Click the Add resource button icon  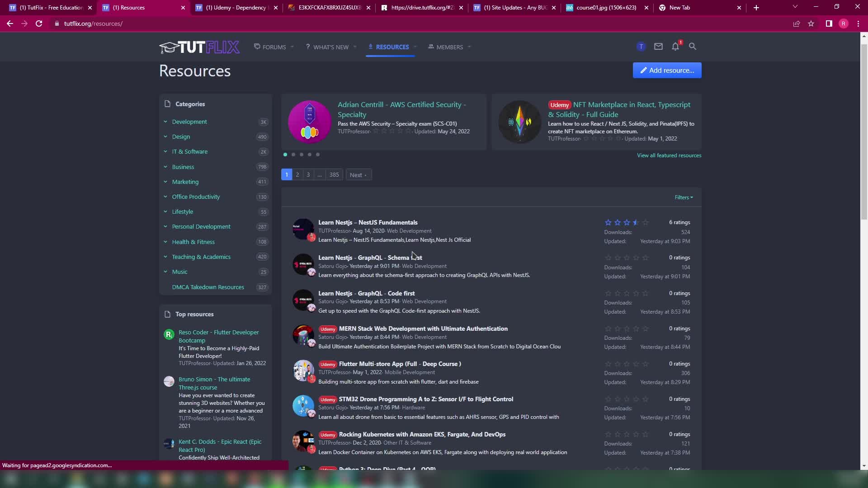click(x=643, y=70)
